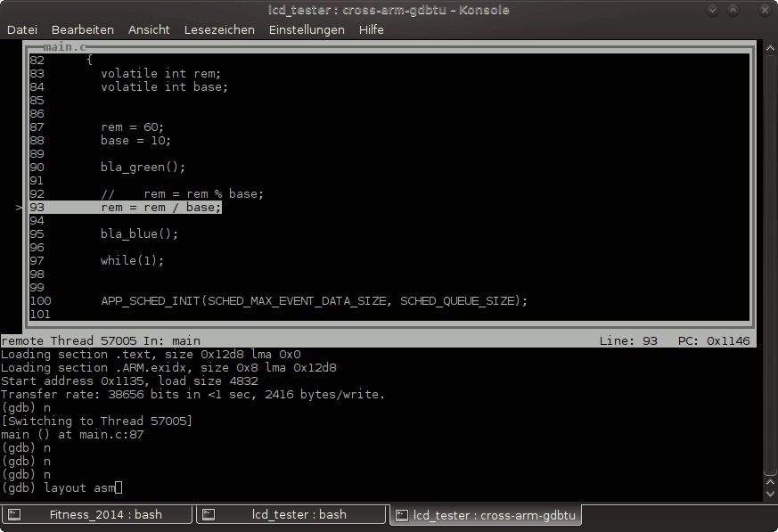This screenshot has width=778, height=532.
Task: Click 'PC: 0x1146' in status bar
Action: point(714,341)
